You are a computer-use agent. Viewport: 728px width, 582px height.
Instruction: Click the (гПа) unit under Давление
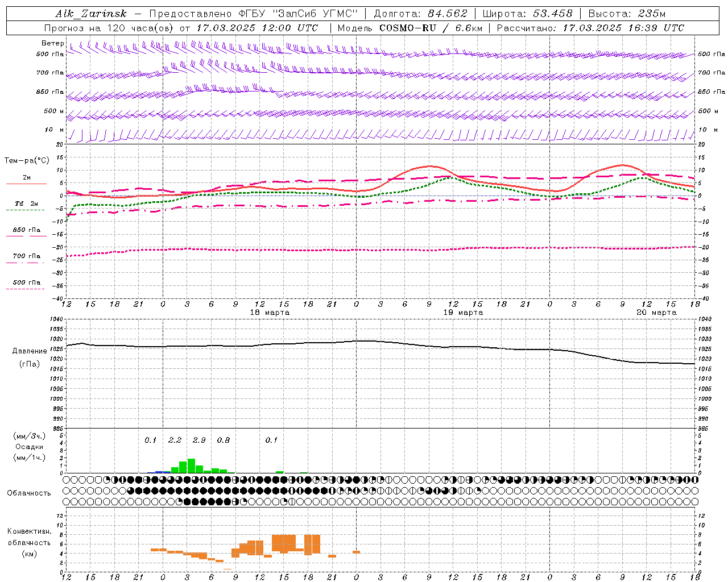pyautogui.click(x=30, y=364)
